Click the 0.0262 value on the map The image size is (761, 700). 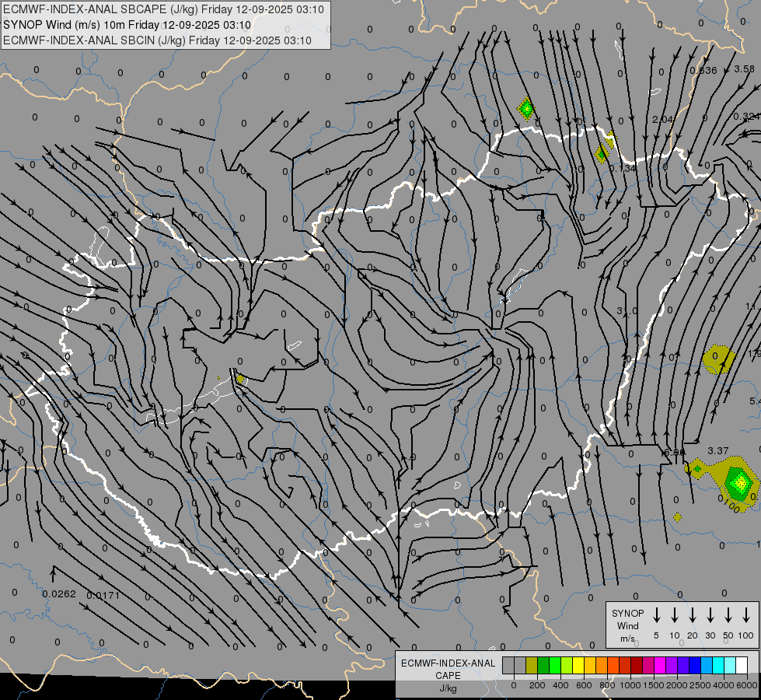[x=59, y=594]
